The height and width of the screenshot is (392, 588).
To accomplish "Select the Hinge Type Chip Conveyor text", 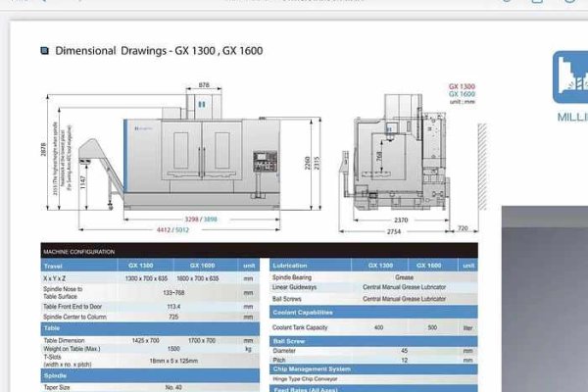I will (305, 379).
